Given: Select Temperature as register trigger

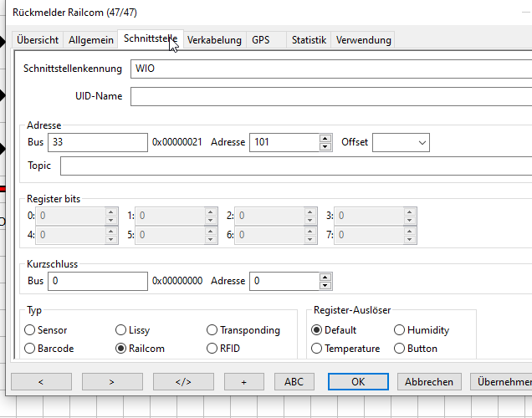Looking at the screenshot, I should pyautogui.click(x=317, y=349).
